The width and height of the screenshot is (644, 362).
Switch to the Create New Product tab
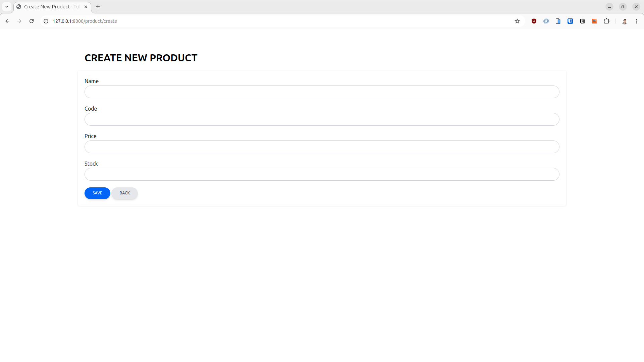tap(50, 7)
